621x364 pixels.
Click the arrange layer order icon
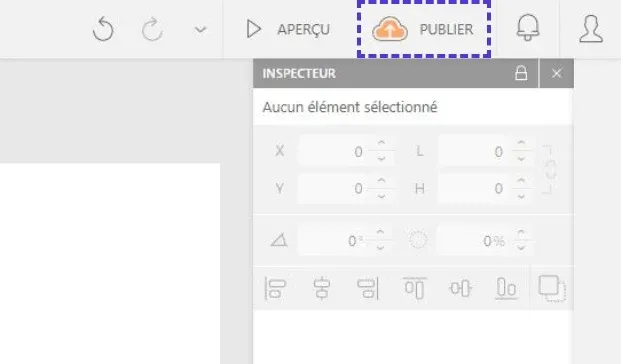pyautogui.click(x=552, y=288)
